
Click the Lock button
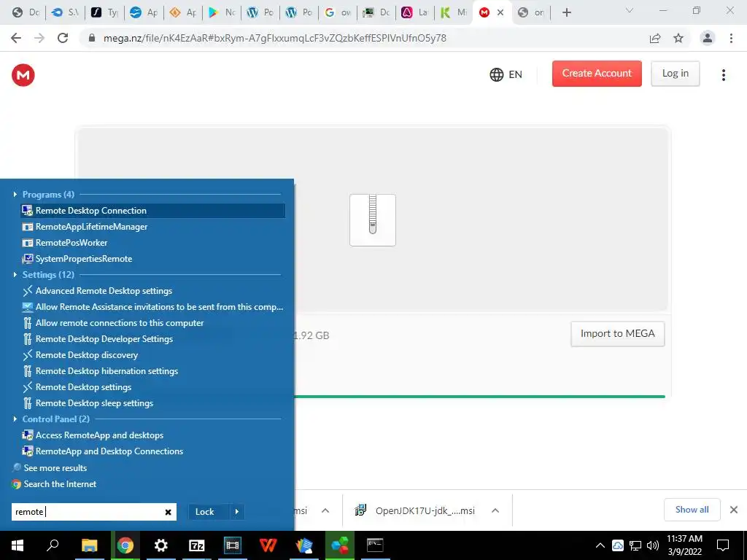pos(205,512)
